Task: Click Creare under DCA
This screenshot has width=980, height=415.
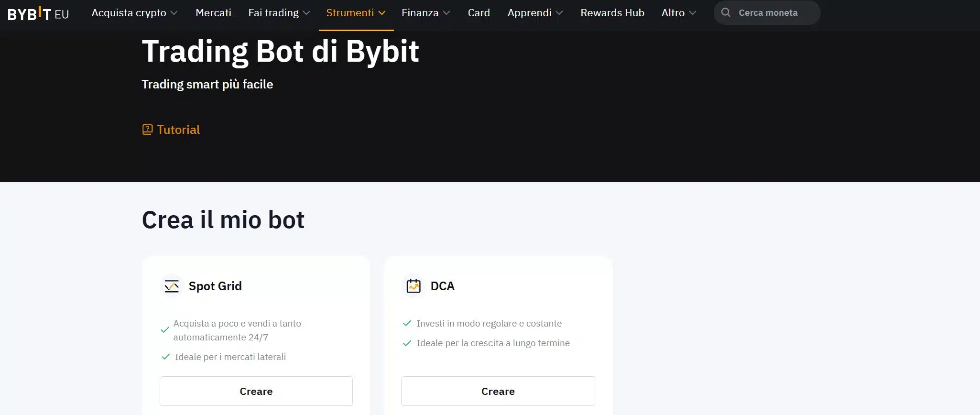Action: click(x=498, y=391)
